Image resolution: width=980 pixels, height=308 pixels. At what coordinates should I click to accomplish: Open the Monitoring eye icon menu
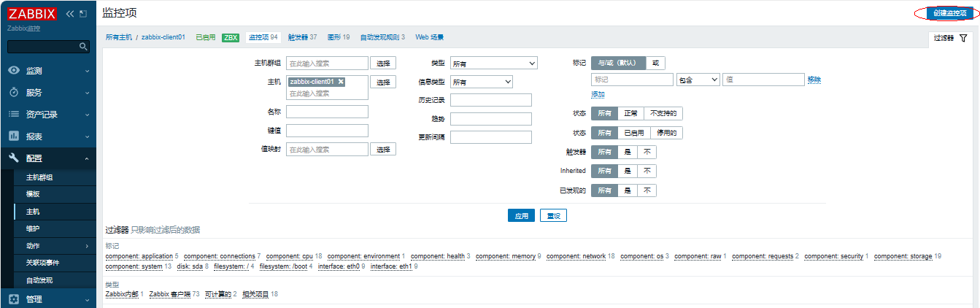pyautogui.click(x=14, y=71)
